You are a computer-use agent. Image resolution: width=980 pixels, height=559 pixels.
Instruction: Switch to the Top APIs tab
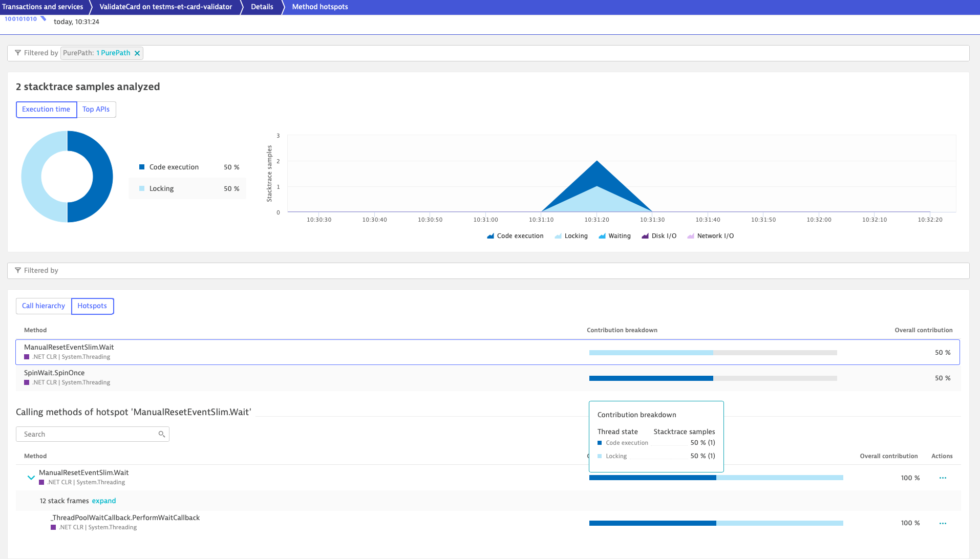[96, 110]
